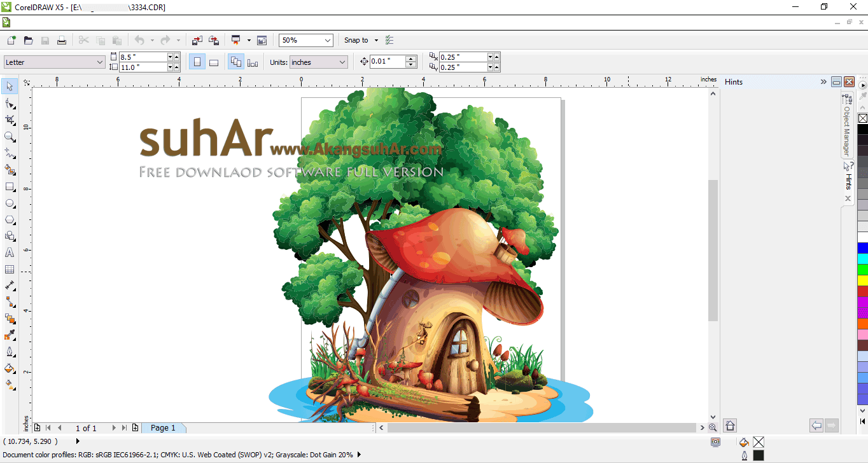Select the Smart Fill tool
The image size is (868, 463).
tap(10, 169)
